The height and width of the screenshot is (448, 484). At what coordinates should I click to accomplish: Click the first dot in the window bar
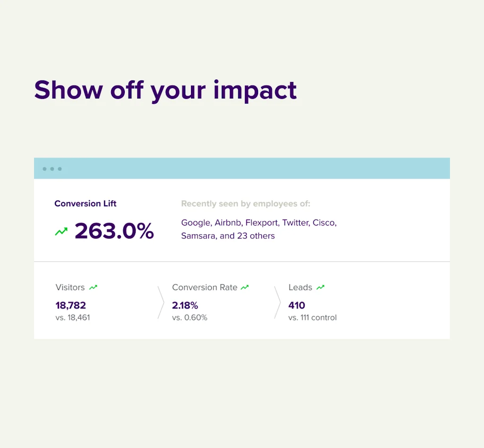pyautogui.click(x=44, y=169)
